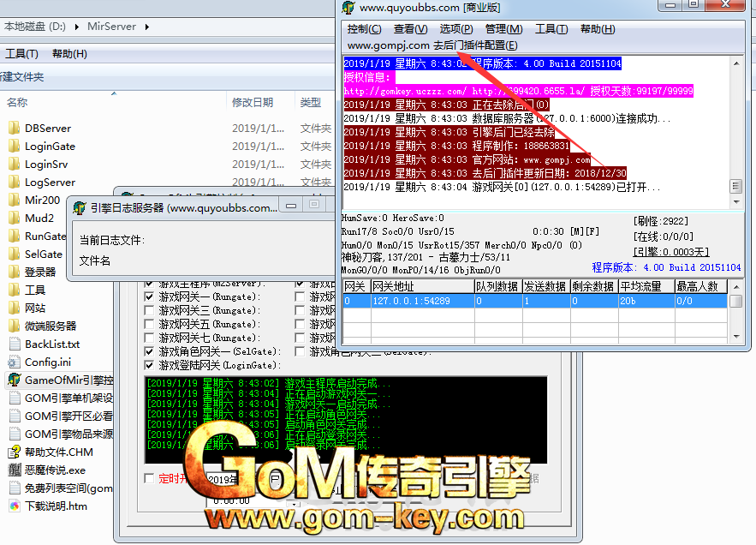Select the DBServer folder icon
The width and height of the screenshot is (756, 545).
coord(14,128)
